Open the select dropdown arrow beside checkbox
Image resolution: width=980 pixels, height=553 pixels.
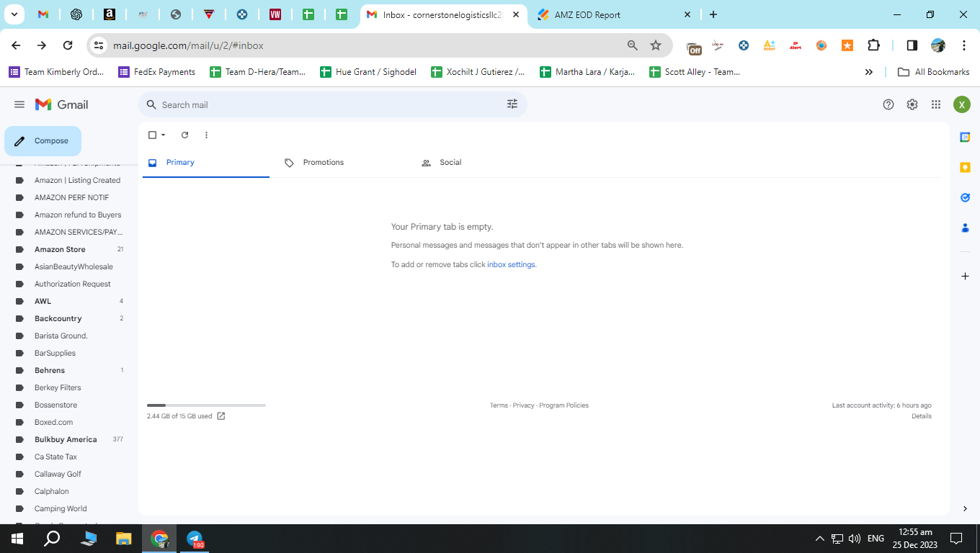point(164,135)
